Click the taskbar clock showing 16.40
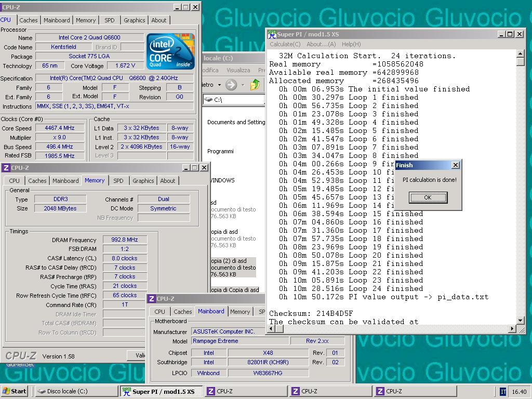Image resolution: width=532 pixels, height=399 pixels. (x=519, y=392)
